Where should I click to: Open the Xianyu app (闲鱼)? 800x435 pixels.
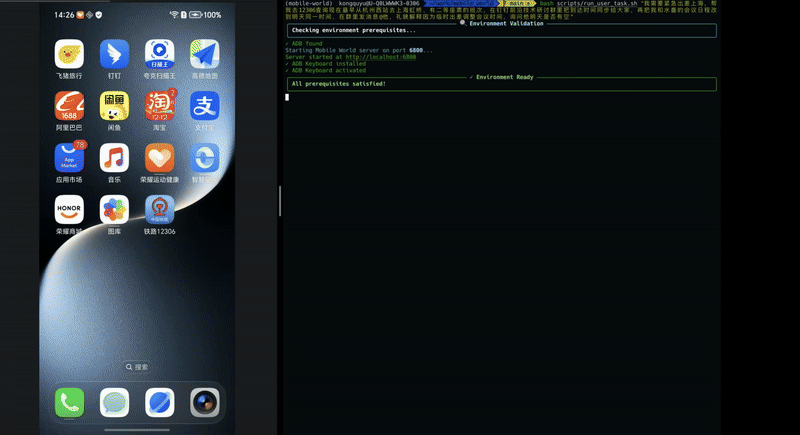114,106
